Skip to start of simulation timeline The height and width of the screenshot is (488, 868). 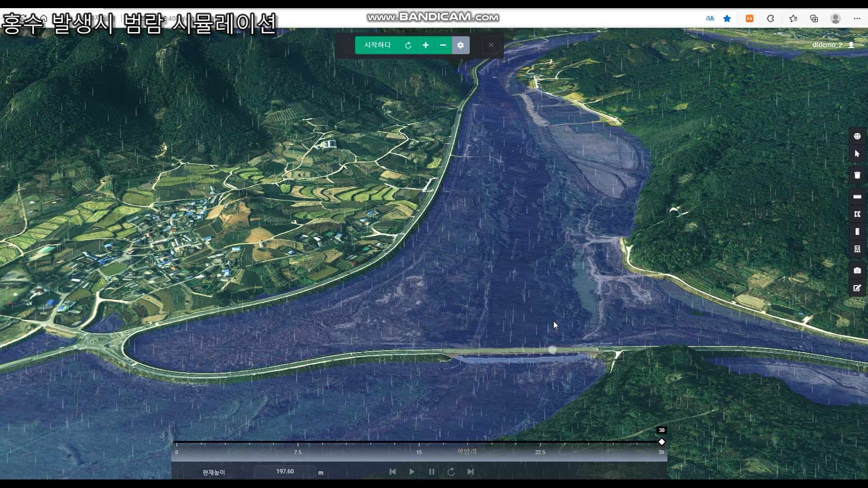click(x=392, y=472)
